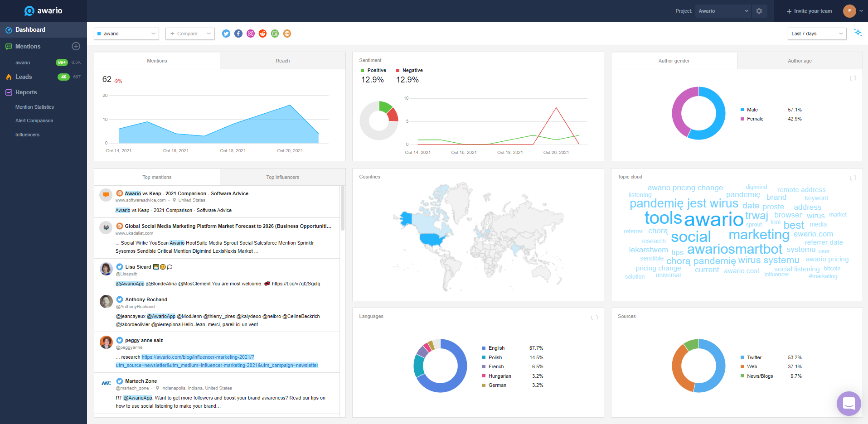Open Awario vs Keap mention title
Image resolution: width=868 pixels, height=424 pixels.
[x=186, y=193]
